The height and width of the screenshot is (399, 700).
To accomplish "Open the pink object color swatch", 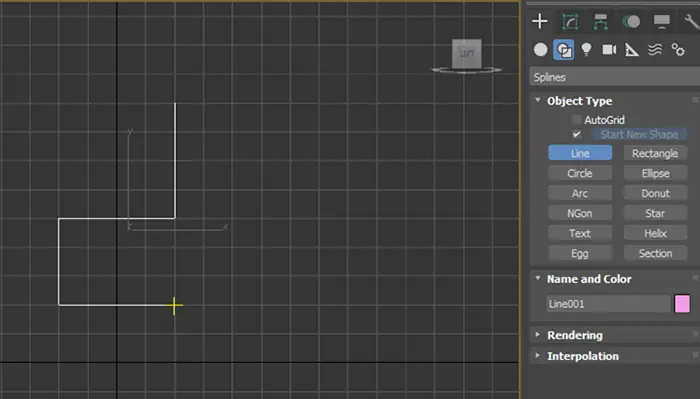I will click(682, 304).
